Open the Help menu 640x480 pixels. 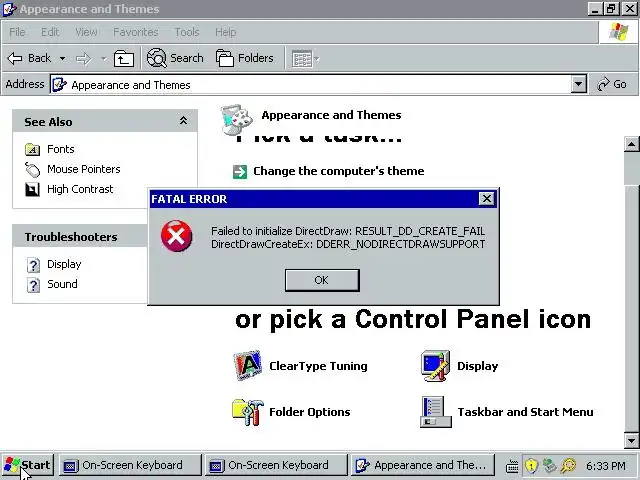225,32
